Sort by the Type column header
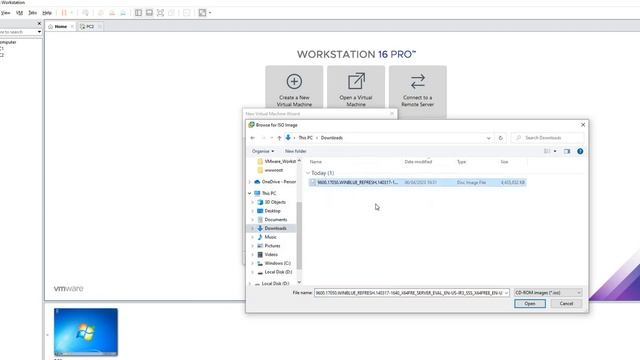The height and width of the screenshot is (360, 640). click(461, 162)
